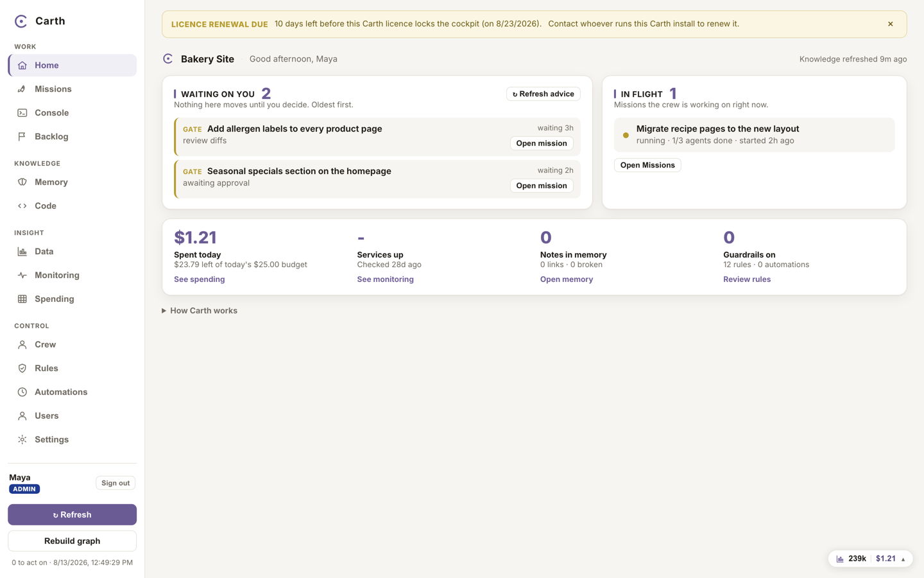Image resolution: width=924 pixels, height=578 pixels.
Task: Click the Missions rocket icon
Action: [22, 89]
